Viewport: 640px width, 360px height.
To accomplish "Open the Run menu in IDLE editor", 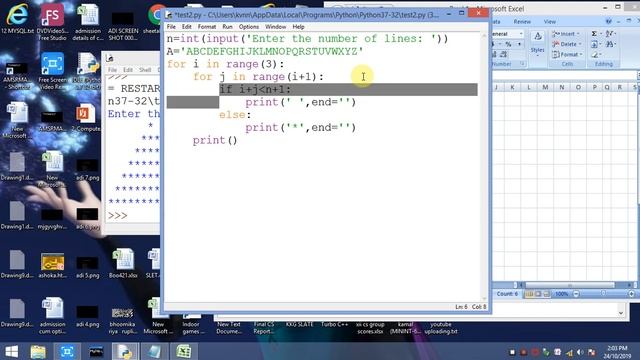I will tap(227, 27).
